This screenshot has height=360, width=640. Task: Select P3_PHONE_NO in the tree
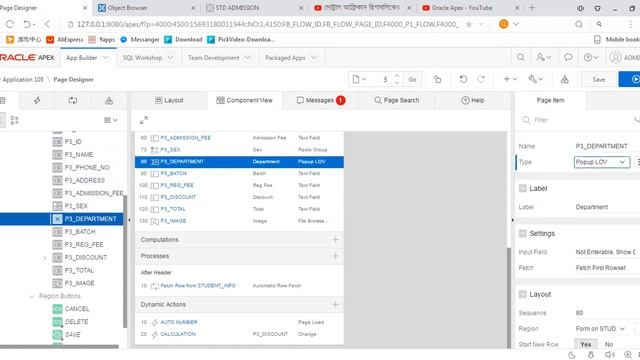point(87,167)
